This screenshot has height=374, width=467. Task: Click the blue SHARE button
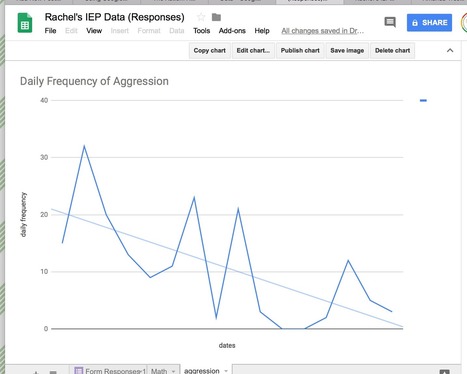pyautogui.click(x=429, y=23)
